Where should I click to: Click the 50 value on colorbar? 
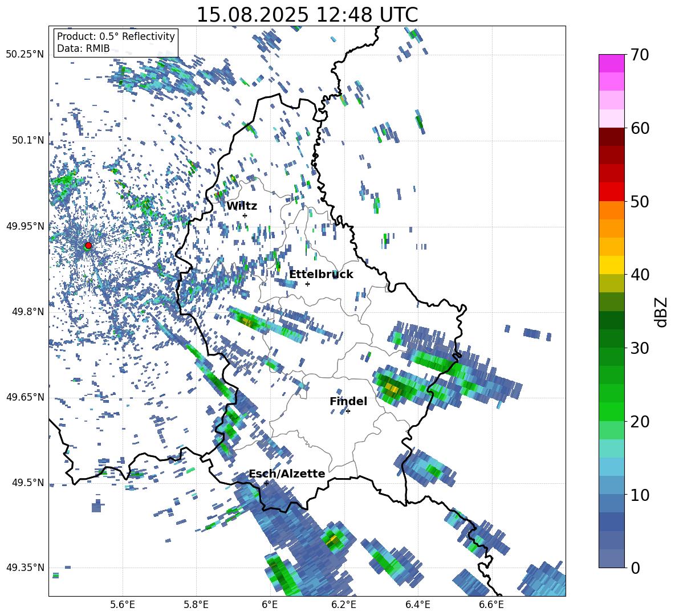[x=639, y=201]
